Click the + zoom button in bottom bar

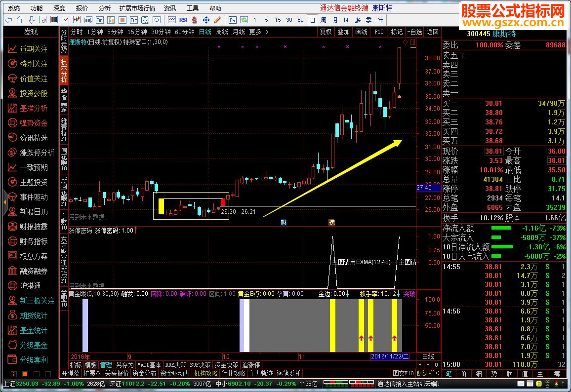tap(420, 365)
